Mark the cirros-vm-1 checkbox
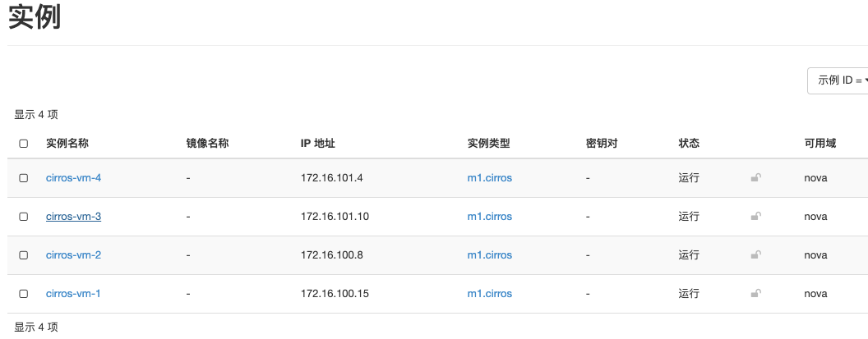 [24, 294]
